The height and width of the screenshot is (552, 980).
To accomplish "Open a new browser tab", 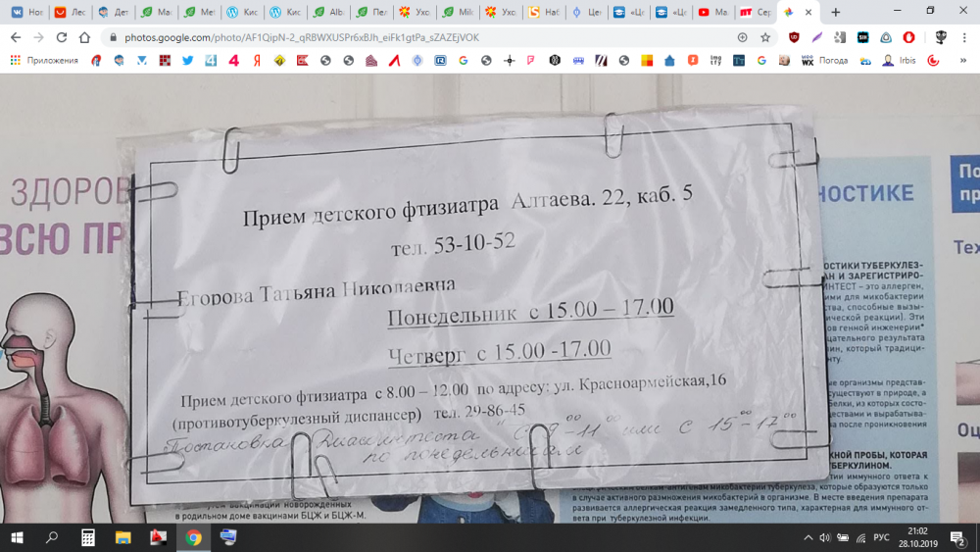I will point(835,12).
